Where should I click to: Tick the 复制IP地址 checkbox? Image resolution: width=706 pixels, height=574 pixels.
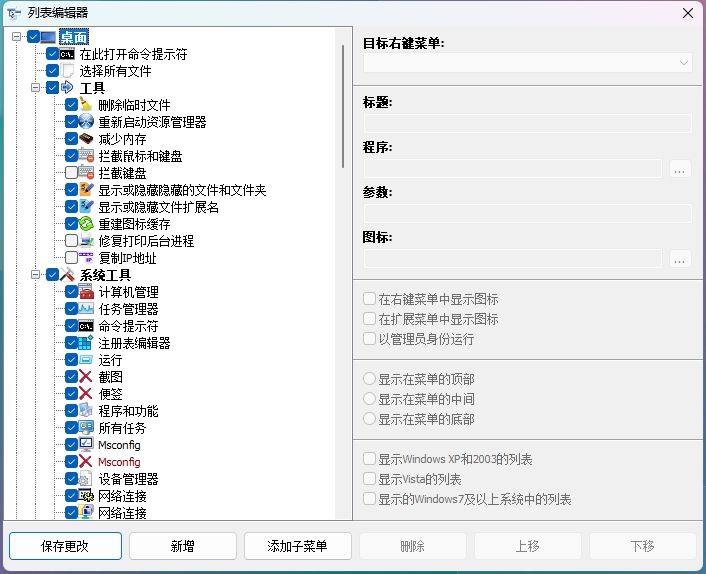[x=71, y=258]
